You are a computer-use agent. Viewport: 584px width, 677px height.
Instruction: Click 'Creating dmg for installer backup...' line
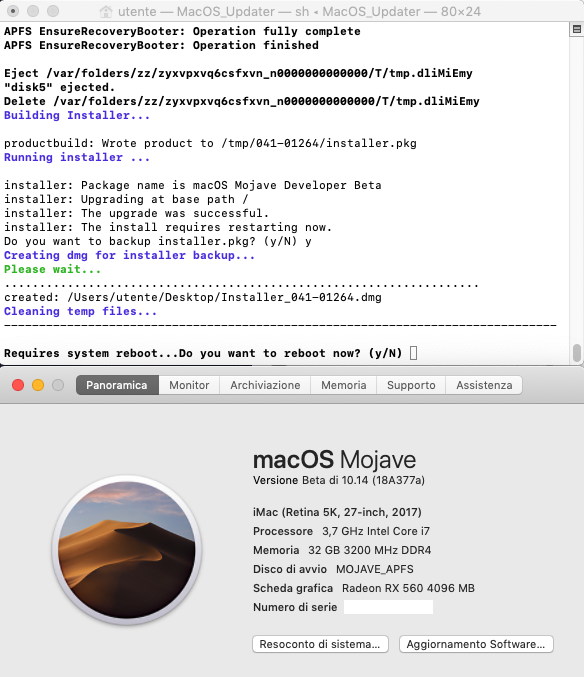click(x=129, y=255)
